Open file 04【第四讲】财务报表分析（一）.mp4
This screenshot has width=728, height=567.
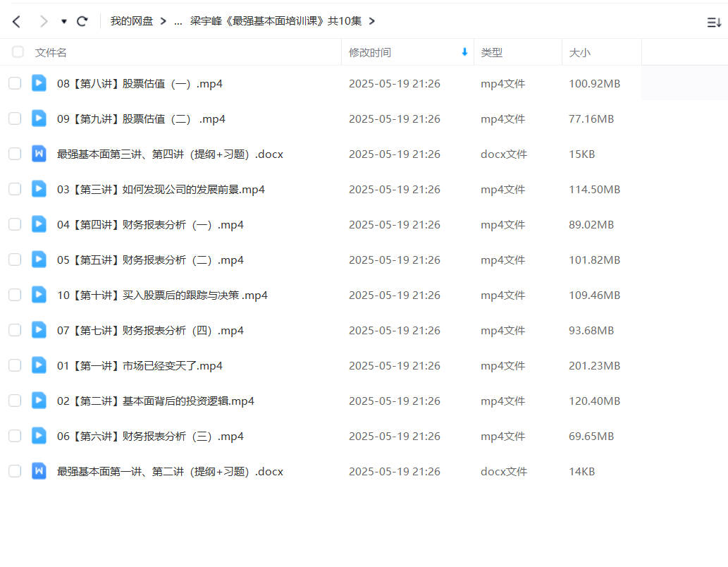(x=150, y=225)
